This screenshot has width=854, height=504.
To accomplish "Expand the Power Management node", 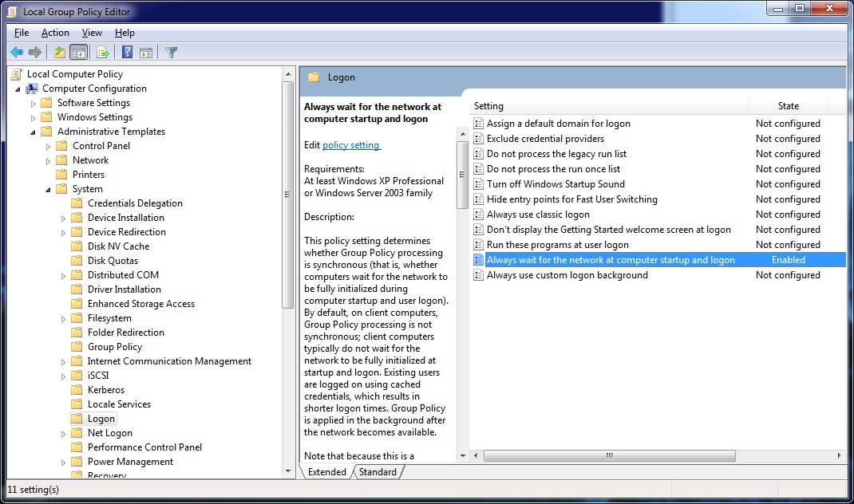I will tap(63, 462).
